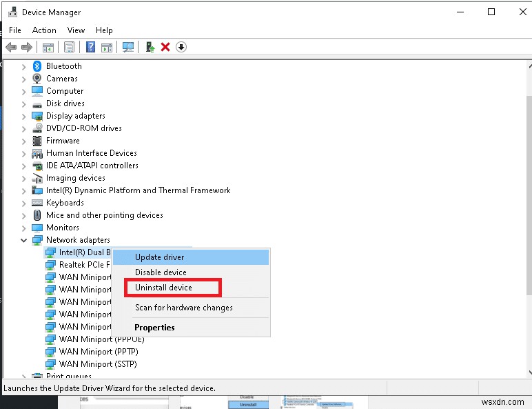Expand the Imaging devices node
The image size is (532, 409).
point(23,179)
